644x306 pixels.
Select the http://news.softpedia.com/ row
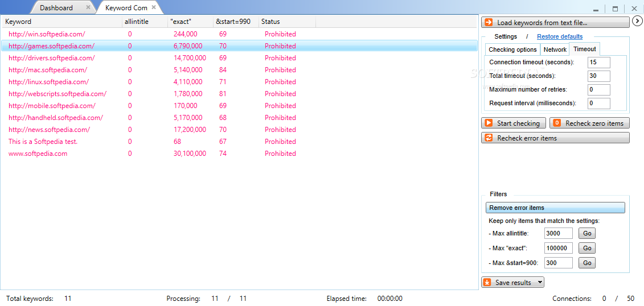tap(240, 130)
